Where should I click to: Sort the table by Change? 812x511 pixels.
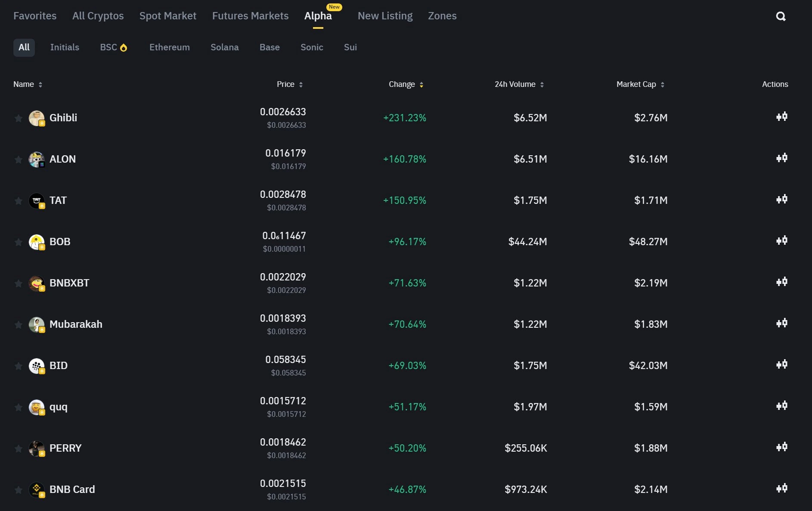421,84
